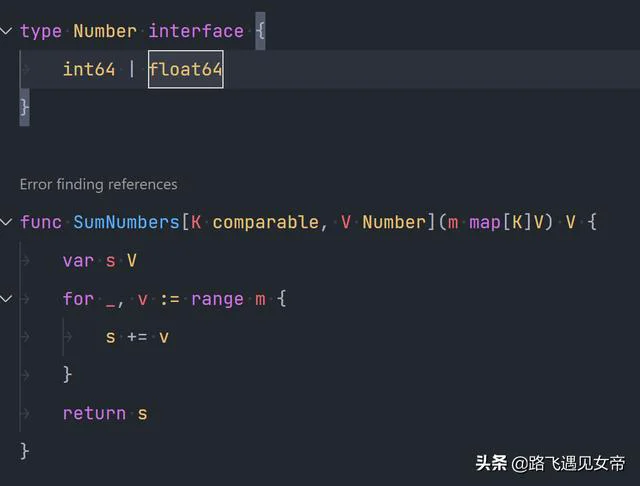The height and width of the screenshot is (486, 640).
Task: Click the Number constraint in SumNumbers signature
Action: pos(394,222)
